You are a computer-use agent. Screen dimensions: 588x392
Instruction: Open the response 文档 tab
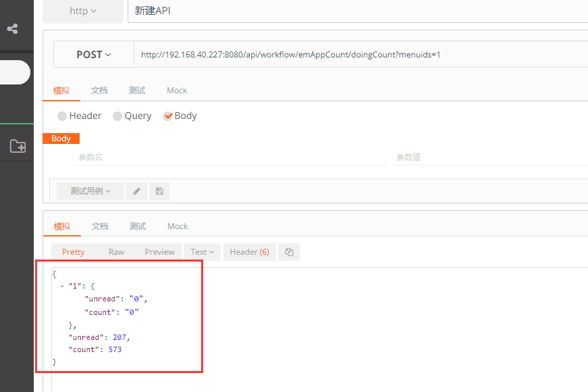[100, 226]
